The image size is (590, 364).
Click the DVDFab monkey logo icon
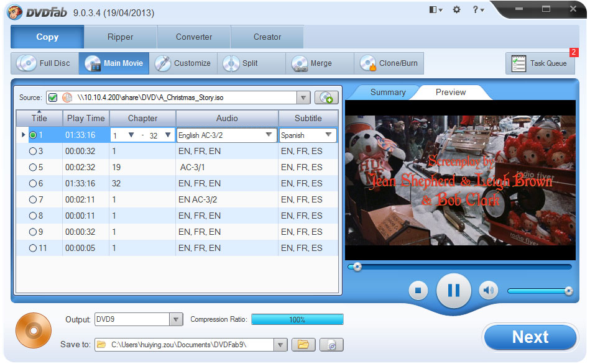click(x=15, y=12)
